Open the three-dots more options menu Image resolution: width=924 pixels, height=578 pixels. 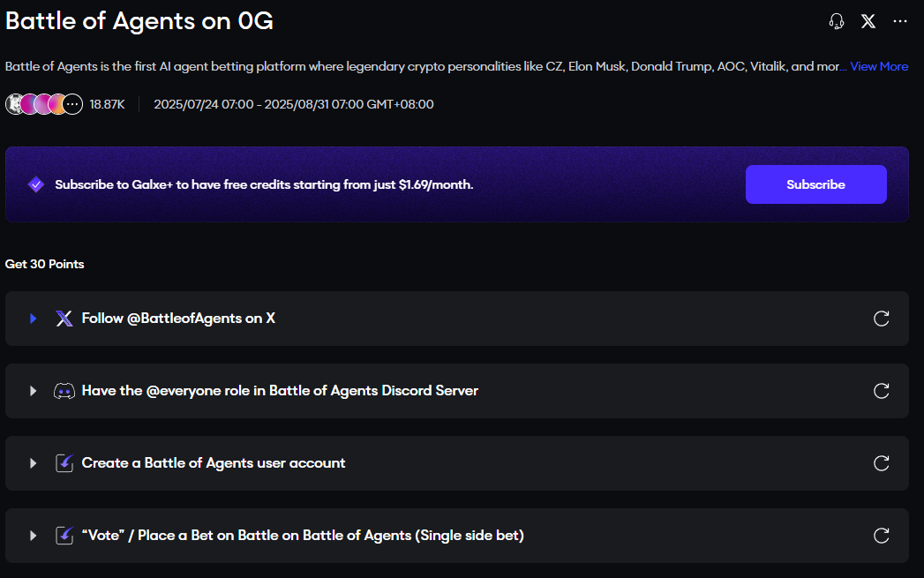(900, 21)
